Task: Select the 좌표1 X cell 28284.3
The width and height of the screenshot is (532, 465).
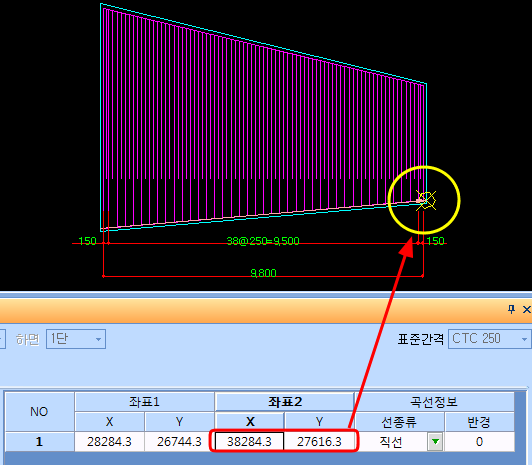Action: click(x=109, y=442)
